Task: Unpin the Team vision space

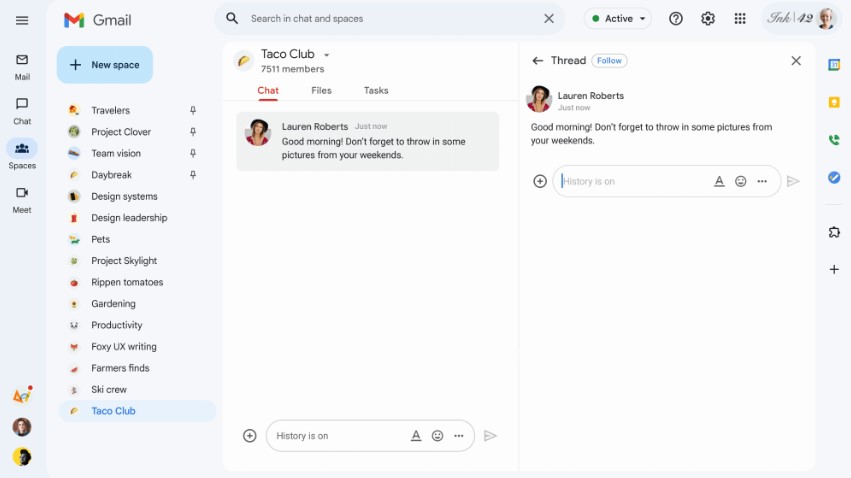Action: [x=193, y=154]
